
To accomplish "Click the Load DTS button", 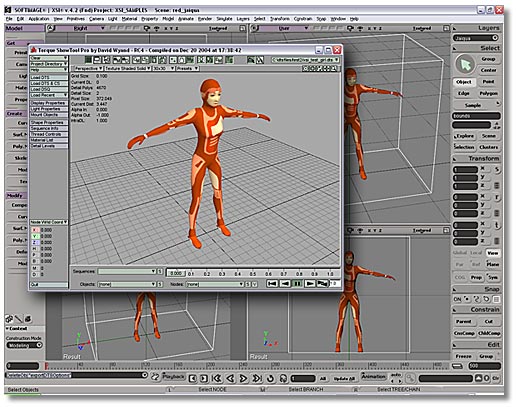I will [x=49, y=77].
